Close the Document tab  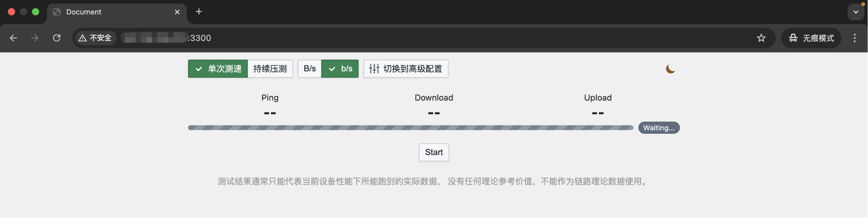pyautogui.click(x=177, y=12)
